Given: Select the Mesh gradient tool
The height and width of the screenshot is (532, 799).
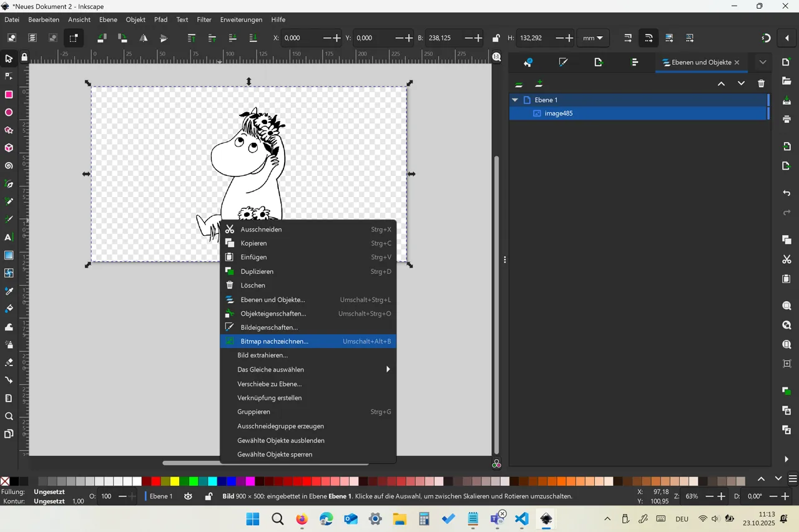Looking at the screenshot, I should pyautogui.click(x=9, y=273).
